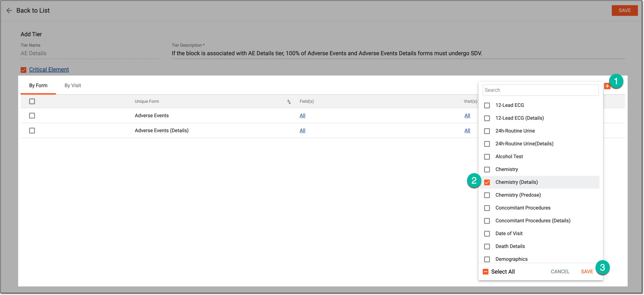Open Field(s) All link for Adverse Events
This screenshot has width=644, height=295.
[x=302, y=116]
